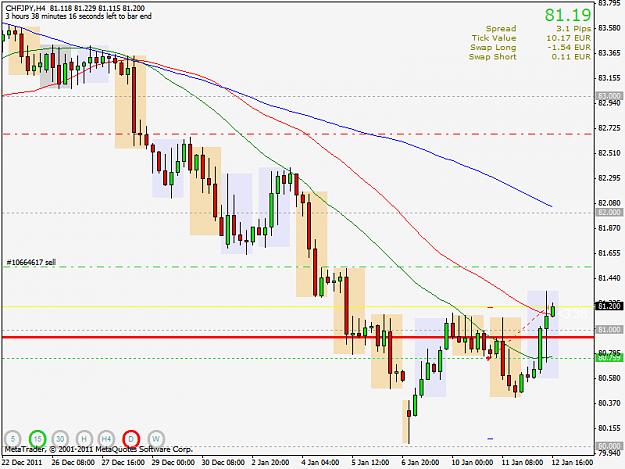Click the 10 Jan 00:00 time axis label
The height and width of the screenshot is (469, 625).
472,463
